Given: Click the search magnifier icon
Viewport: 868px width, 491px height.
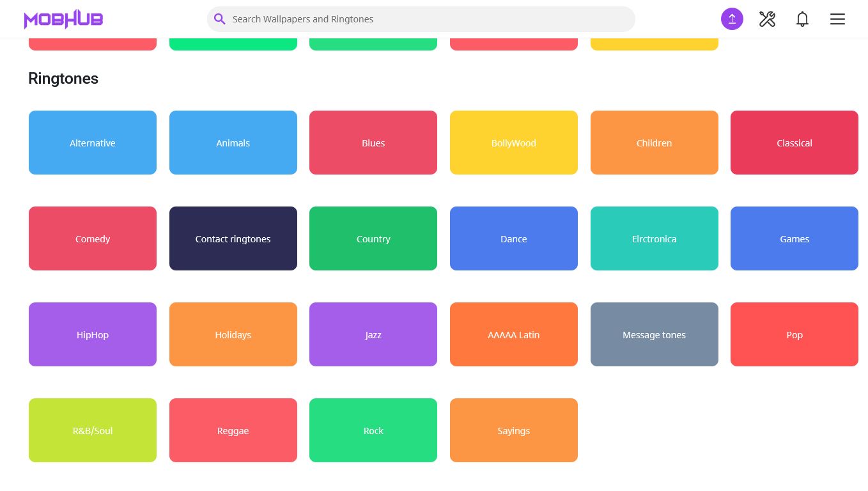Looking at the screenshot, I should pos(219,19).
